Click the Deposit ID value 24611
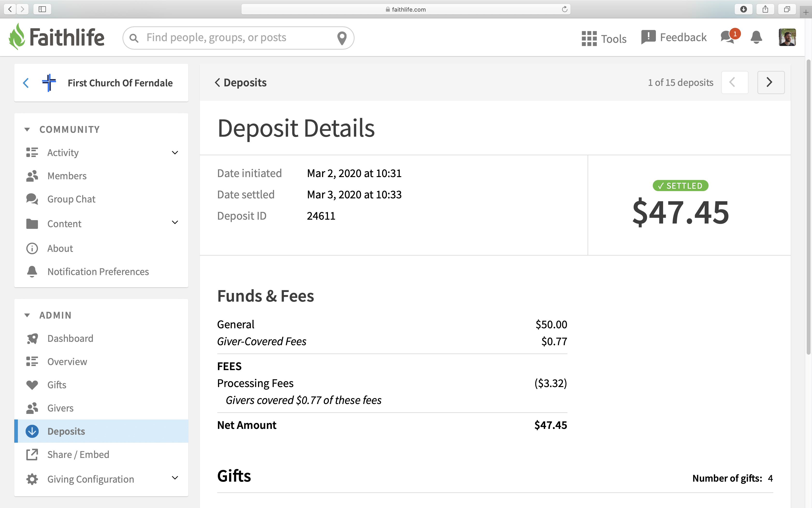The width and height of the screenshot is (812, 508). click(321, 216)
